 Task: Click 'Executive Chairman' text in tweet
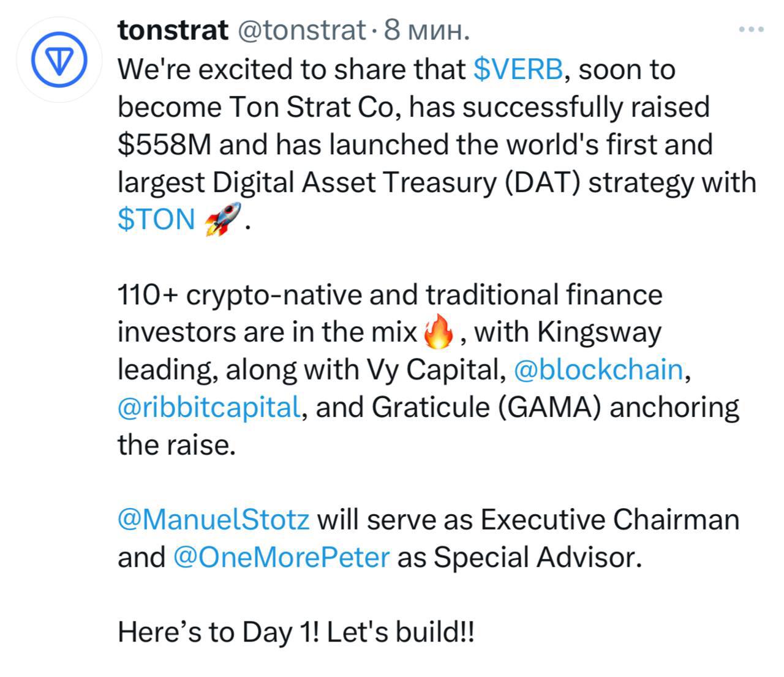tap(610, 520)
